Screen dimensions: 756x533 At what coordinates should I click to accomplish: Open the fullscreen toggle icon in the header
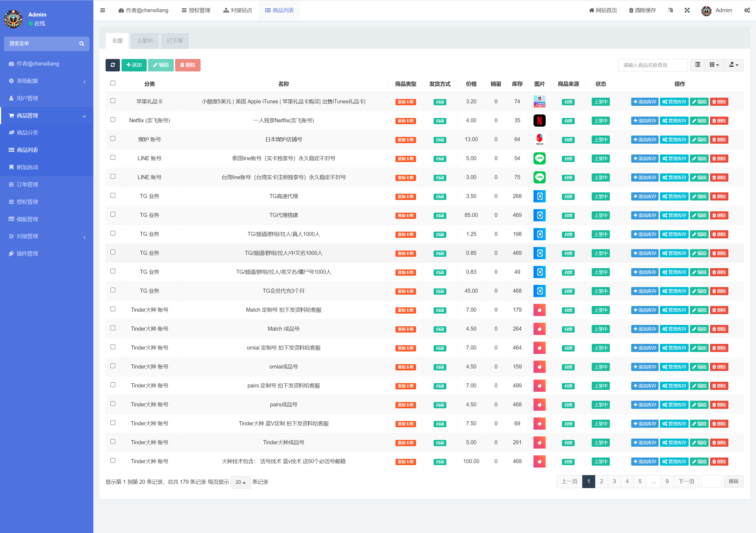point(687,10)
